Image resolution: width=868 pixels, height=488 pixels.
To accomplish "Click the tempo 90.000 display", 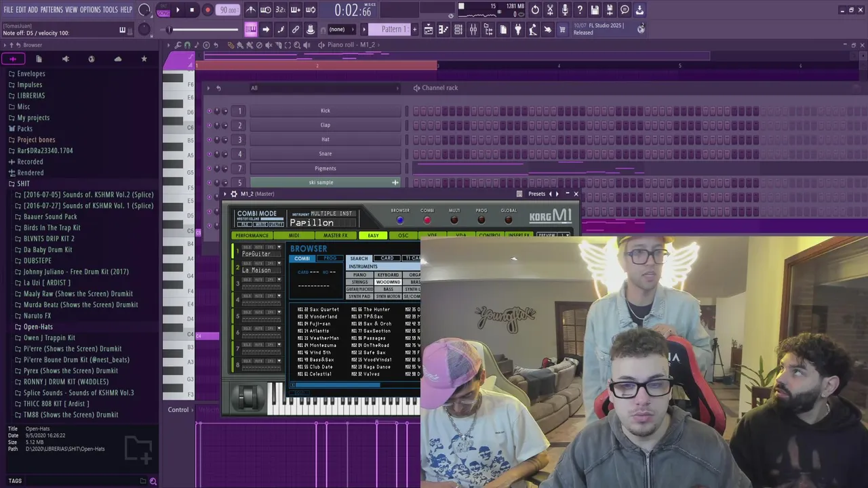I will (x=228, y=10).
